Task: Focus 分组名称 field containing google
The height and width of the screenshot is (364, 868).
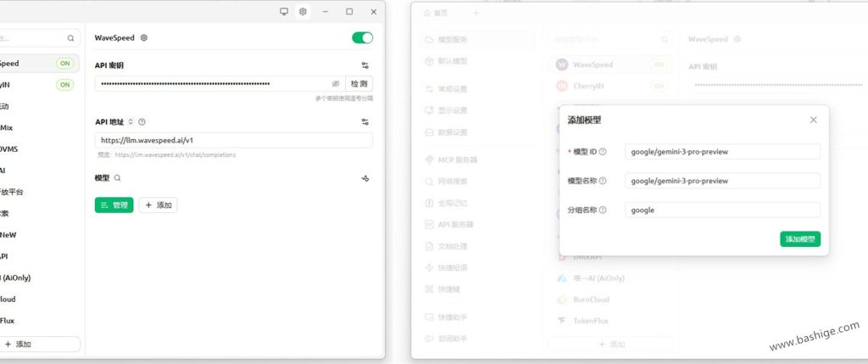Action: [722, 210]
